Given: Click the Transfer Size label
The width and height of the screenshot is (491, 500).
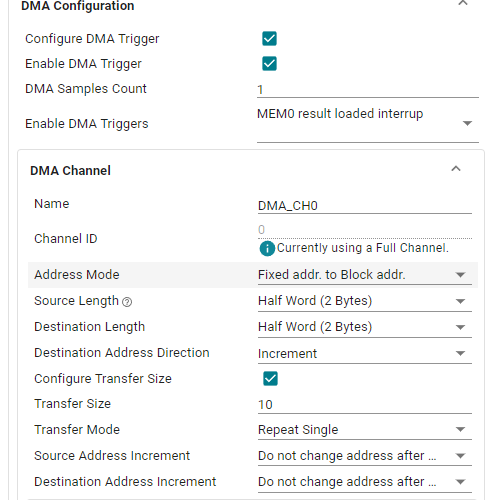Looking at the screenshot, I should [x=72, y=404].
